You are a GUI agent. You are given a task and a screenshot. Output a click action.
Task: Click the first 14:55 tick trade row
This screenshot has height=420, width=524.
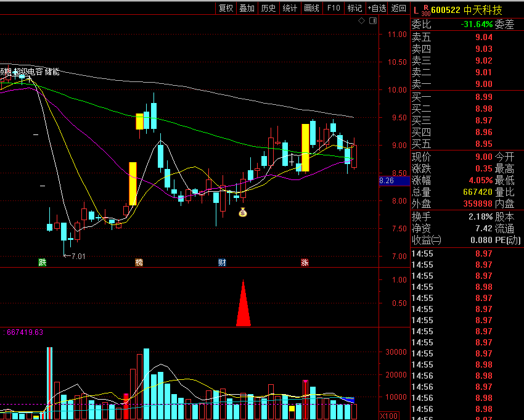point(467,254)
